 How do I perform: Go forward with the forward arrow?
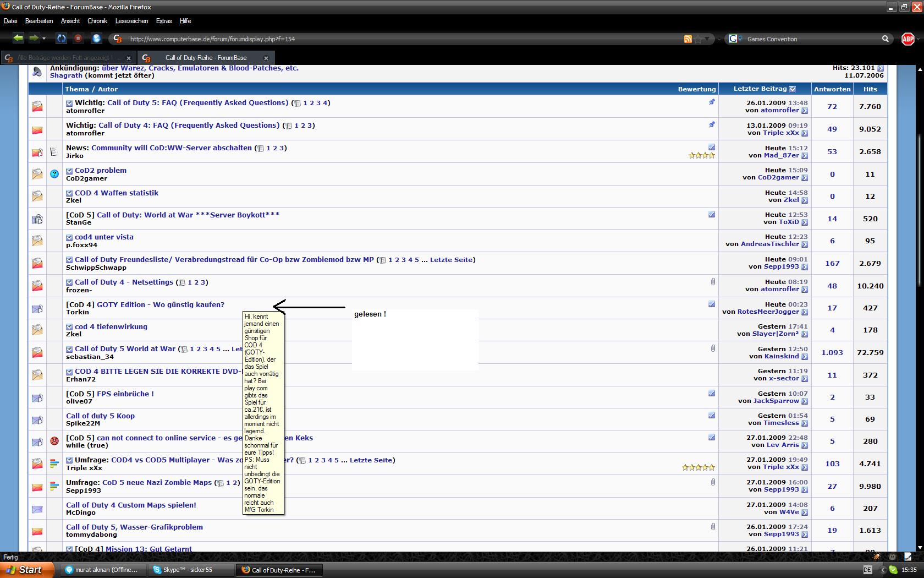point(34,38)
